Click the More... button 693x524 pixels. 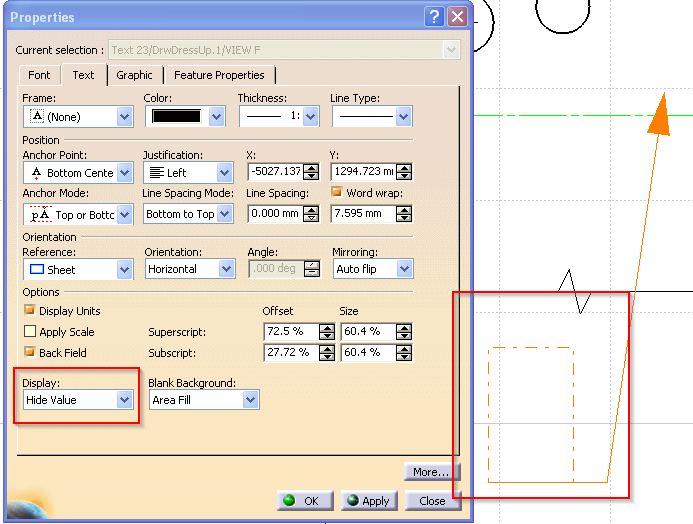click(432, 472)
